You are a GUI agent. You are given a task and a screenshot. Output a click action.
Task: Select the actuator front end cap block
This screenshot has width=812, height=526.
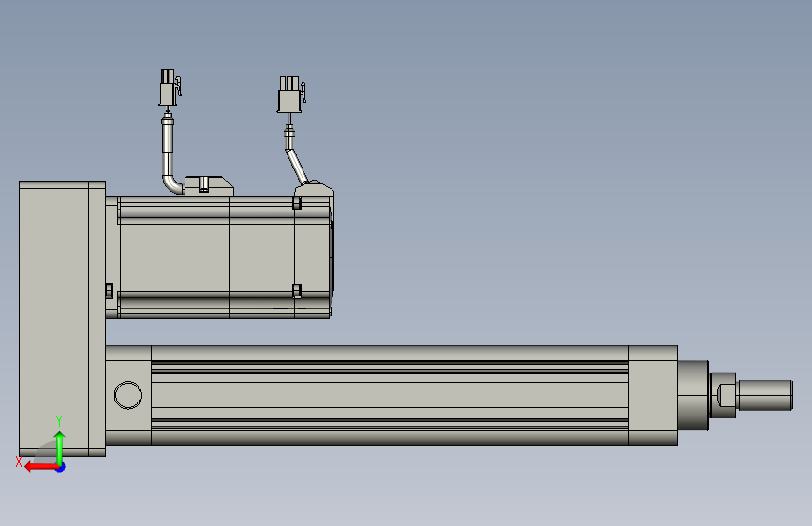pos(653,395)
